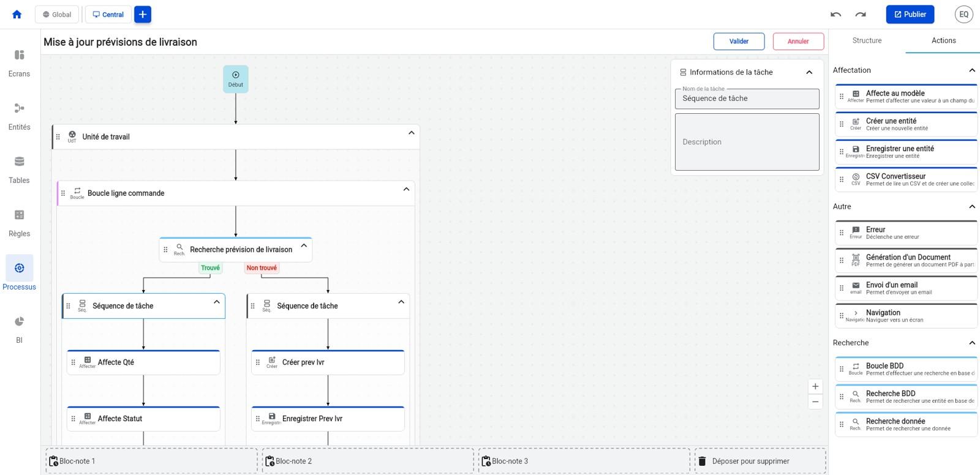Image resolution: width=980 pixels, height=475 pixels.
Task: Click the Trouvé branch label
Action: tap(210, 267)
